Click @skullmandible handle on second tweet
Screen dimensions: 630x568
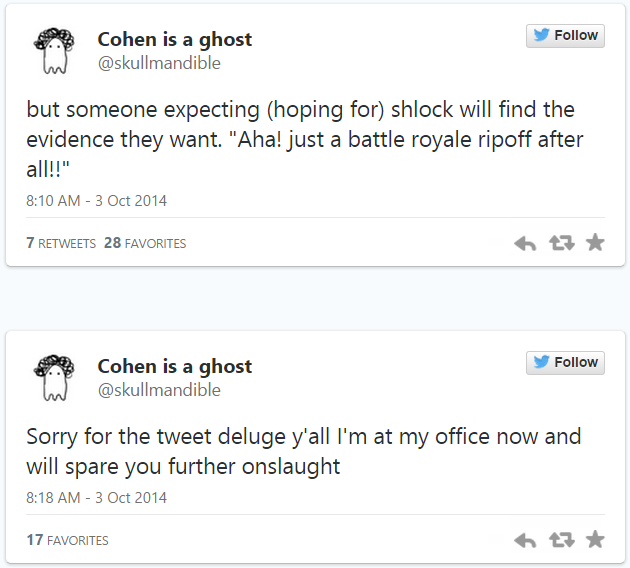tap(158, 390)
